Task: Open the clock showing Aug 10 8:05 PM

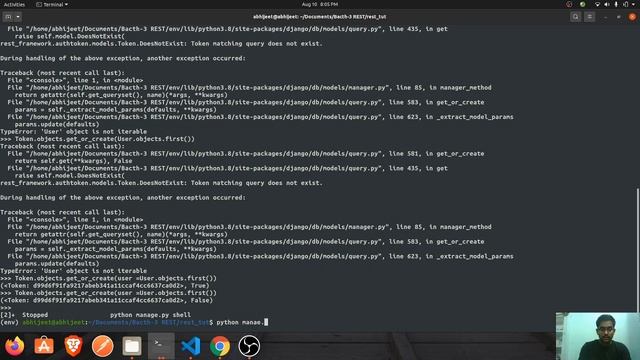Action: tap(320, 4)
